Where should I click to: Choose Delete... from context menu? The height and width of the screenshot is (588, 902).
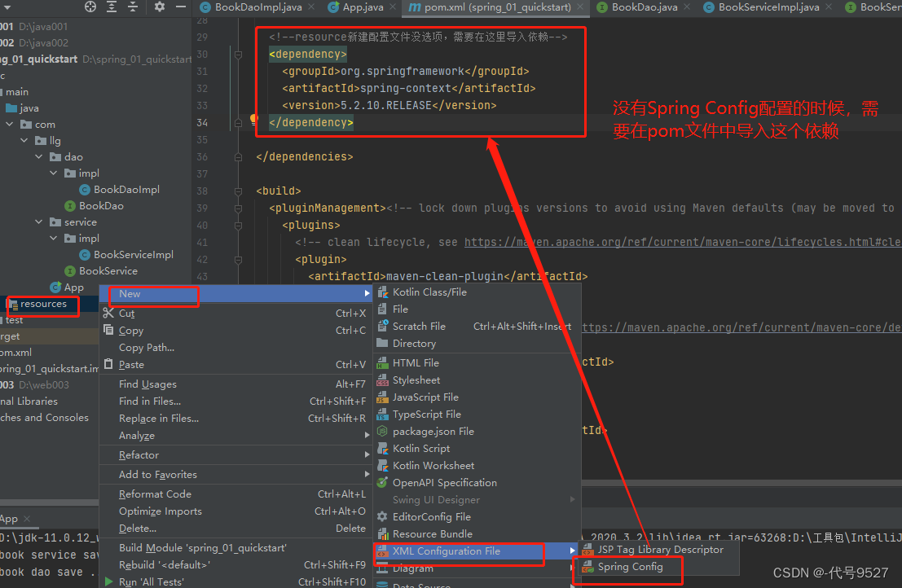point(236,529)
